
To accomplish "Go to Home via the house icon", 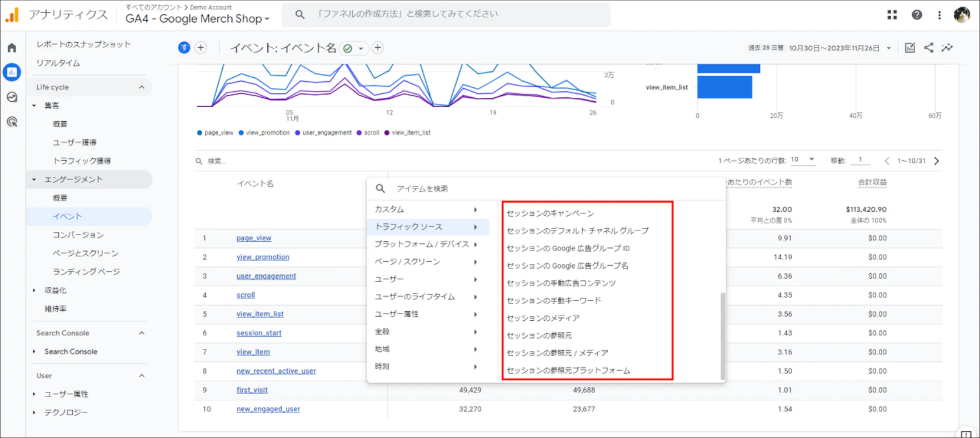I will click(12, 48).
